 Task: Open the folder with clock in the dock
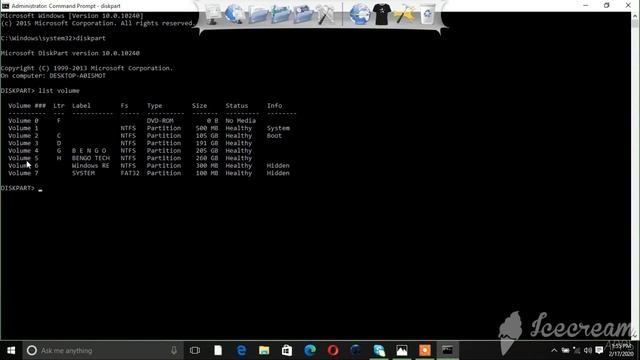303,15
